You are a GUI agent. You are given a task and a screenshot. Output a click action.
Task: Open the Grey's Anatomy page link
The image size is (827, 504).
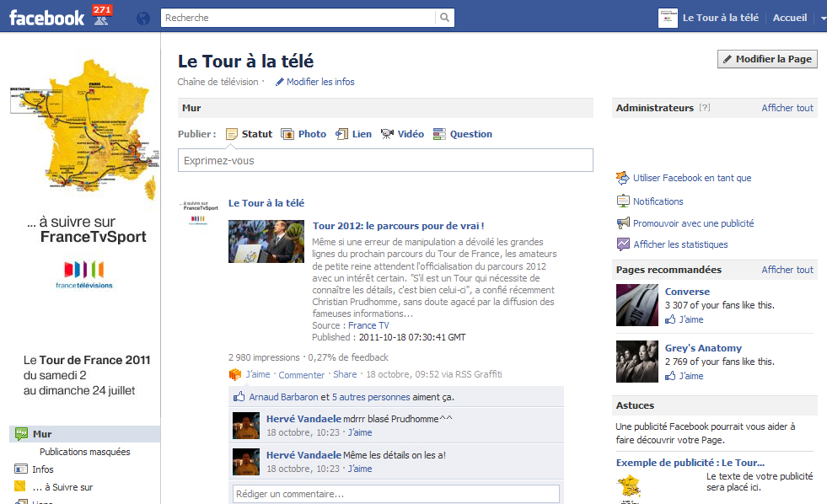point(703,348)
